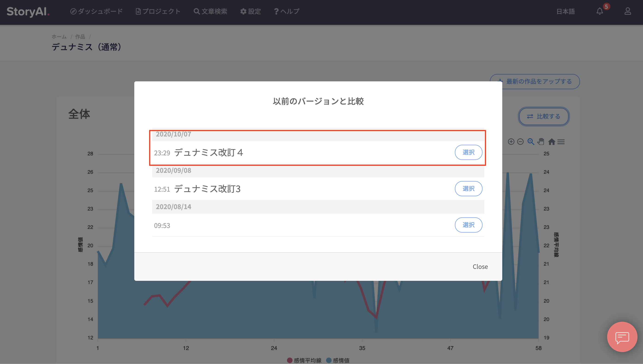
Task: Go to ダッシュボード from the top menu
Action: click(x=97, y=11)
